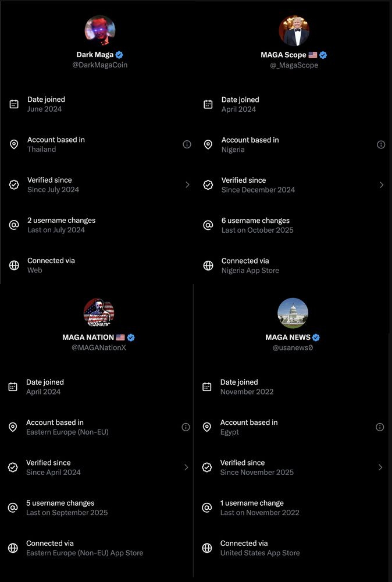Click info icon next to Egypt location

380,427
